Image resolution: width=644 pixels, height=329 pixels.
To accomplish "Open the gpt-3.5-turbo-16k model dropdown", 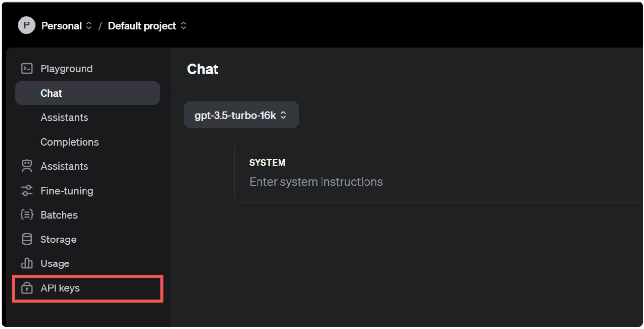I will (x=241, y=115).
